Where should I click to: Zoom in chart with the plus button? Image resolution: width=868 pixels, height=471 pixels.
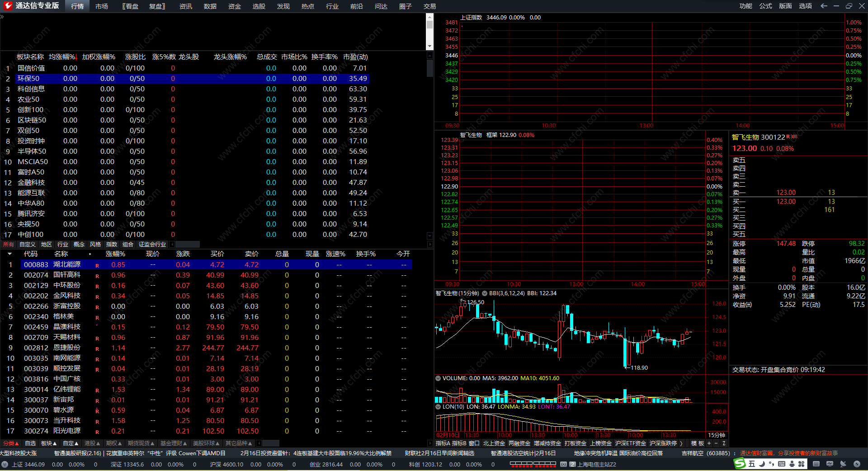click(709, 443)
